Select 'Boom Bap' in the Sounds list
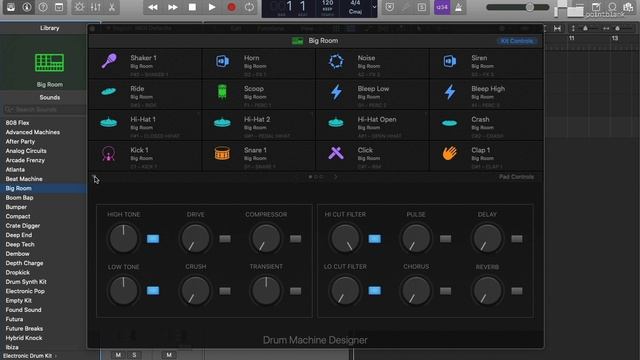 coord(19,198)
